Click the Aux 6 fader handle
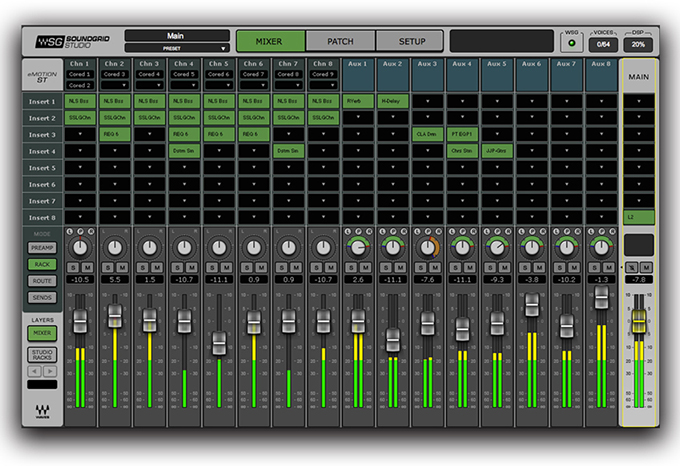 pos(532,304)
